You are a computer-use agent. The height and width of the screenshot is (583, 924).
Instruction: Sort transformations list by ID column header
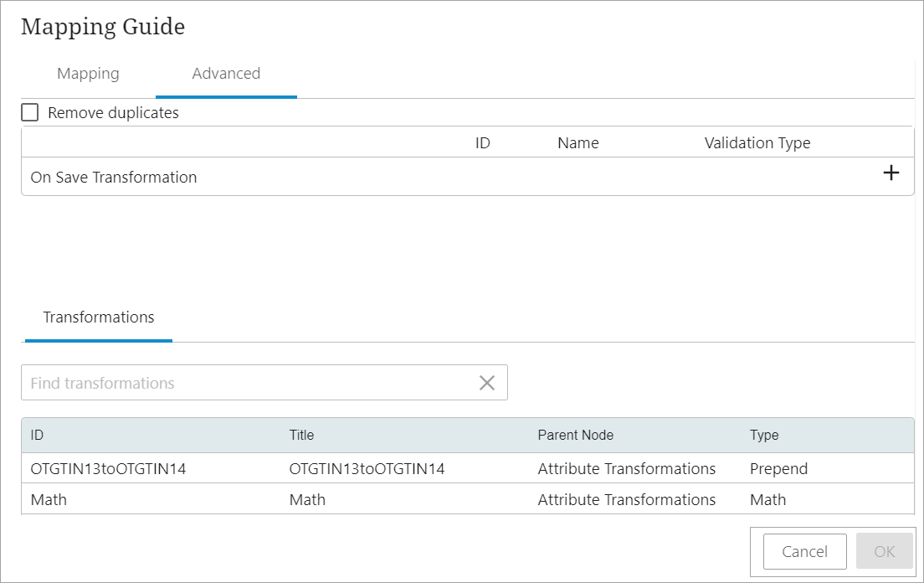(37, 435)
